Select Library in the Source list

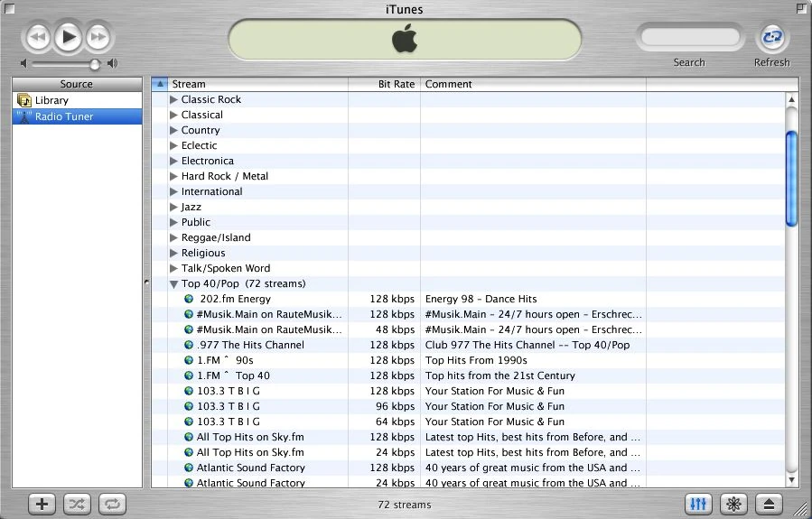coord(51,100)
